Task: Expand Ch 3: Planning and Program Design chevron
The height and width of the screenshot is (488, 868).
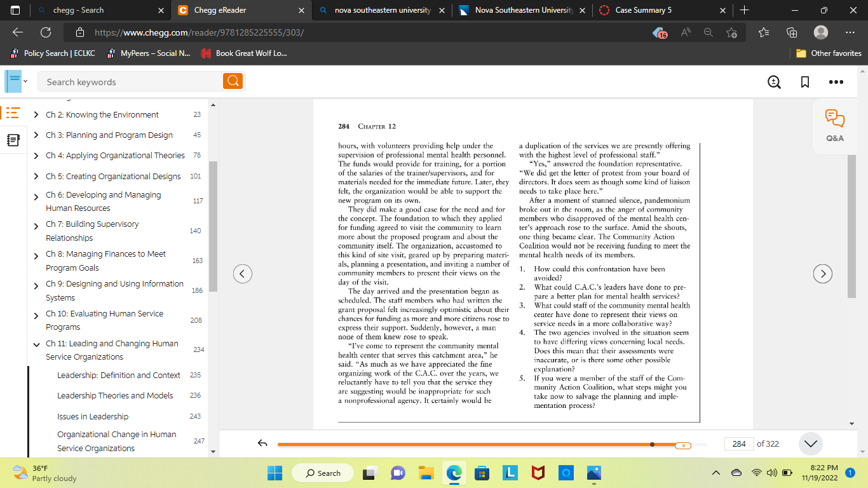Action: click(x=37, y=135)
